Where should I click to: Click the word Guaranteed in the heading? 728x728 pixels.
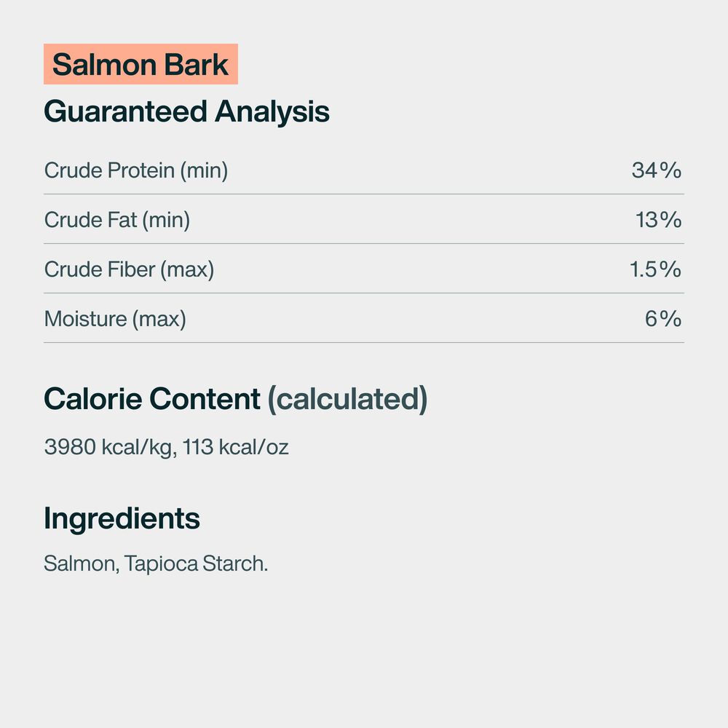[125, 112]
